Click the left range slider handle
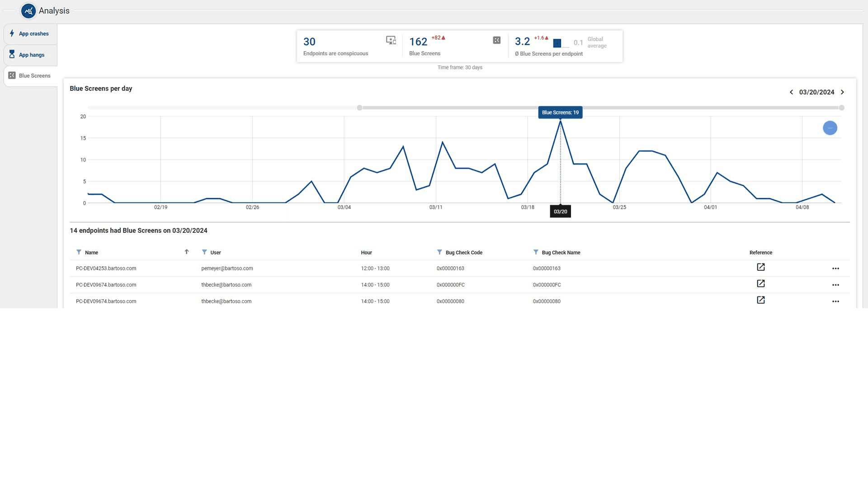The image size is (868, 488). pos(359,108)
